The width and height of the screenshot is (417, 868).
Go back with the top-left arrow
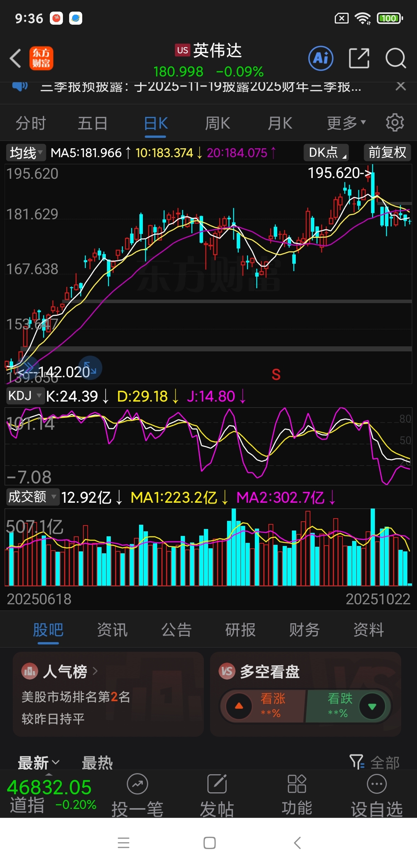[x=15, y=58]
